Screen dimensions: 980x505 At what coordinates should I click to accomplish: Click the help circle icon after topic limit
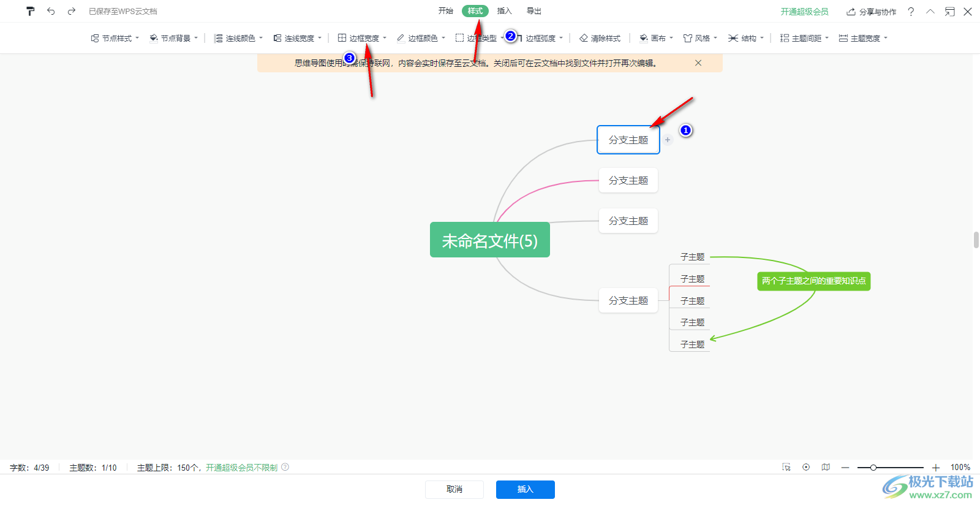tap(285, 467)
